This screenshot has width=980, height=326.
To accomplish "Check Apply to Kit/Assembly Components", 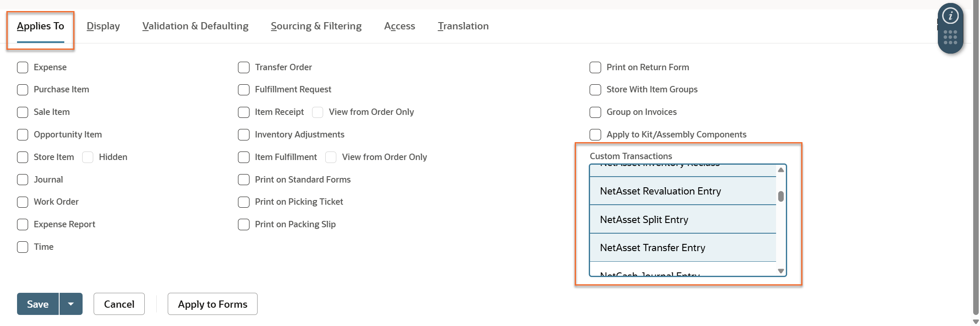I will pos(595,134).
